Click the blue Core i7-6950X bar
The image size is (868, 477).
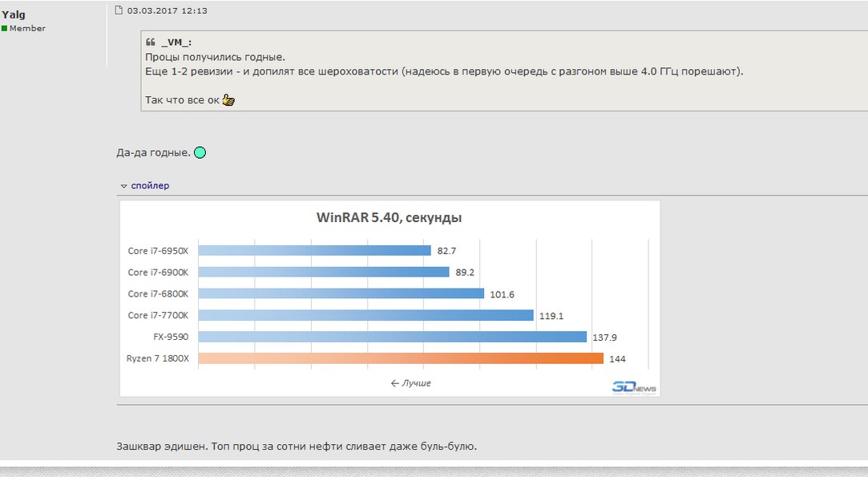click(x=314, y=250)
